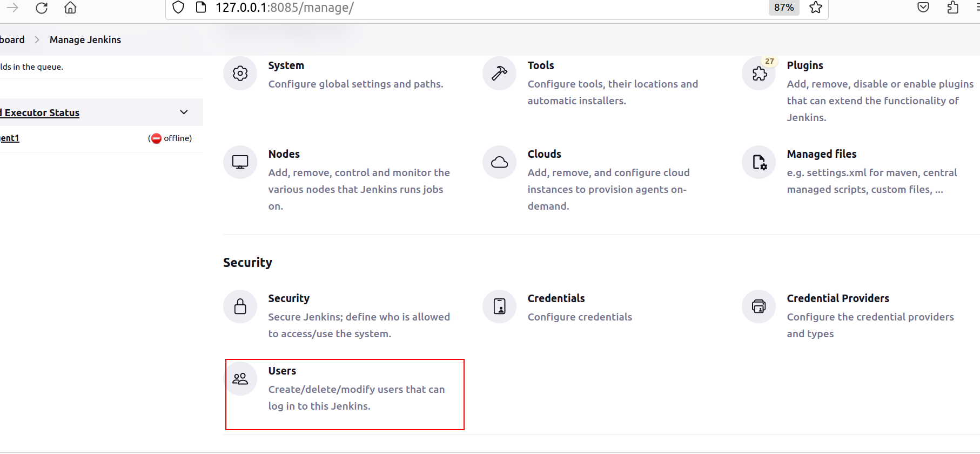
Task: Click the red offline status icon
Action: point(156,138)
